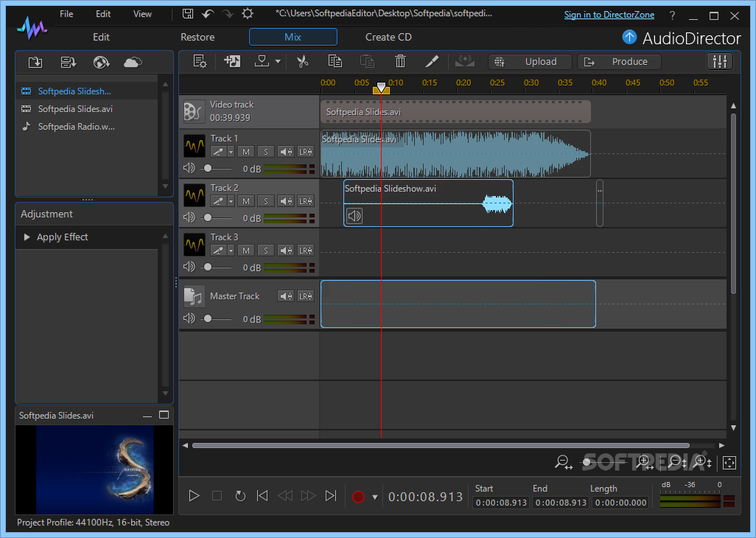This screenshot has width=756, height=538.
Task: Click the timeline zoom slider knob
Action: (x=587, y=462)
